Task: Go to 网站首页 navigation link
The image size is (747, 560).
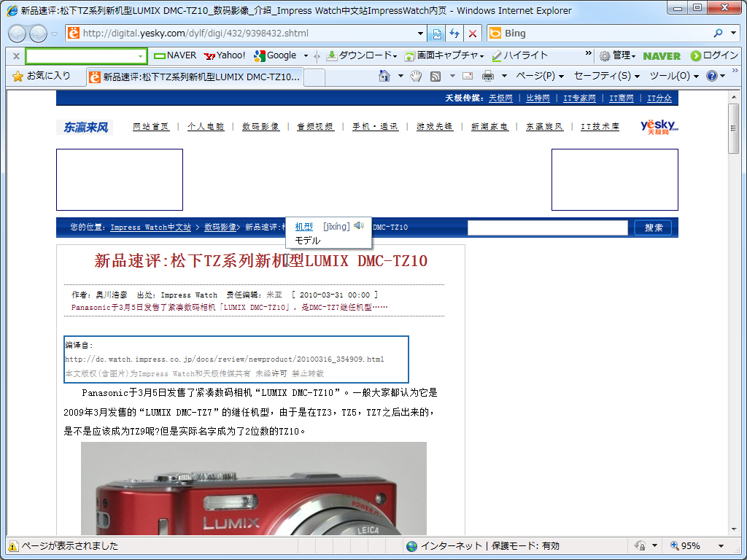Action: (x=151, y=127)
